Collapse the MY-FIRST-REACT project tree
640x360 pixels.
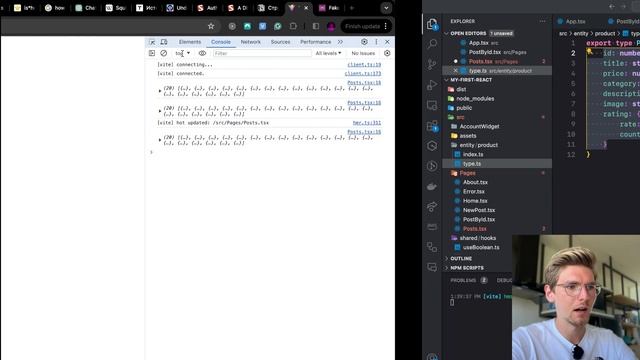pos(471,80)
